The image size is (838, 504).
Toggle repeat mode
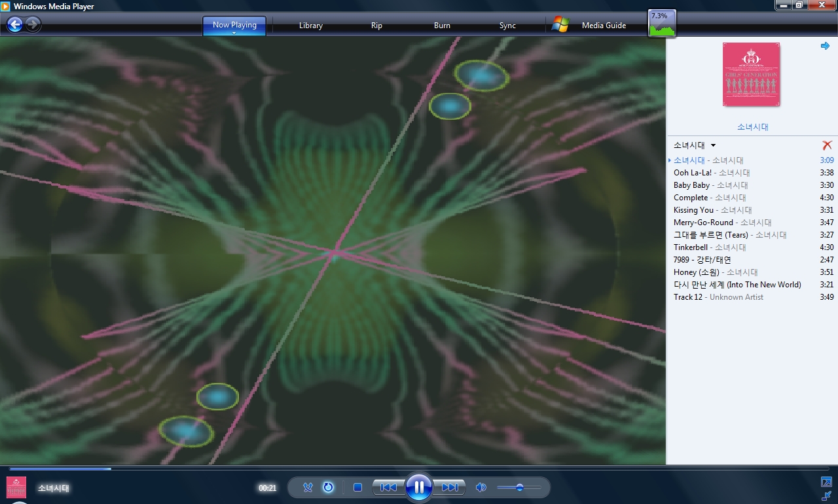328,487
